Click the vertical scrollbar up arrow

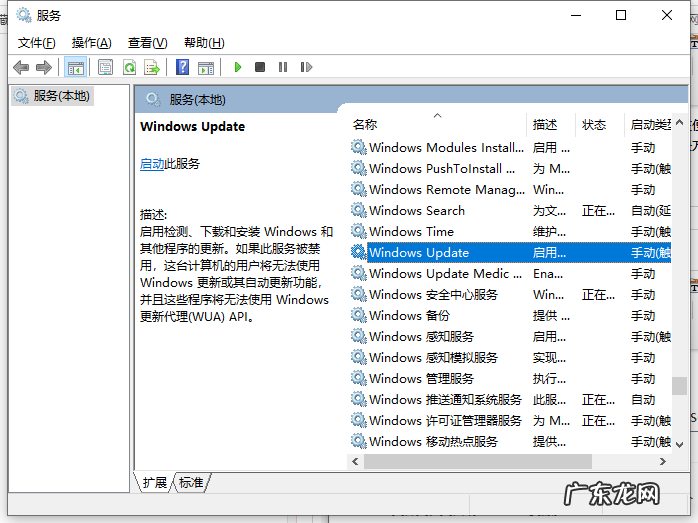(679, 122)
